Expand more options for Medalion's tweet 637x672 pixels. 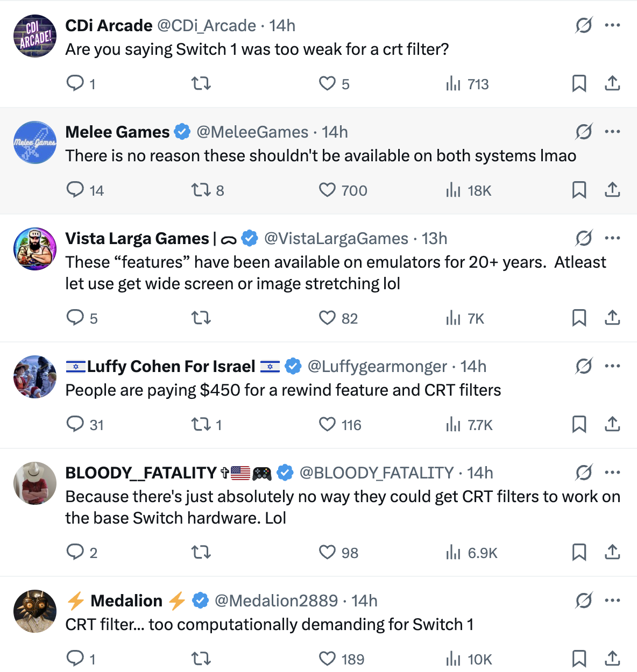(x=612, y=600)
